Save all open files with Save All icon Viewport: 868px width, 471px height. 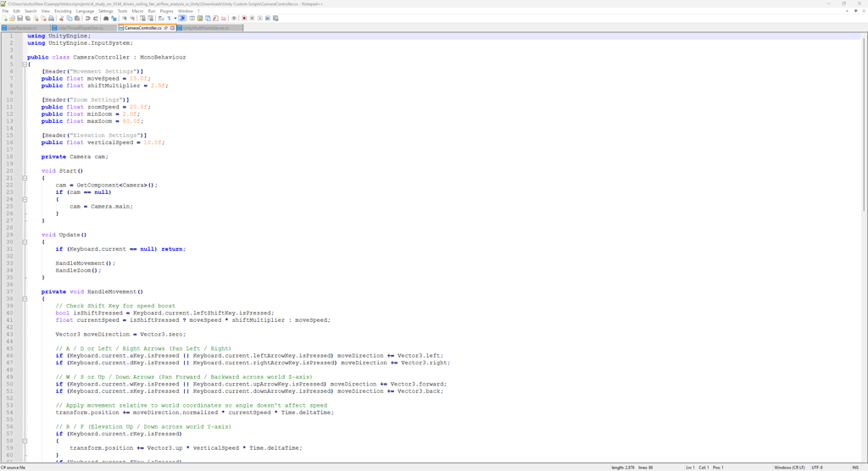(28, 19)
